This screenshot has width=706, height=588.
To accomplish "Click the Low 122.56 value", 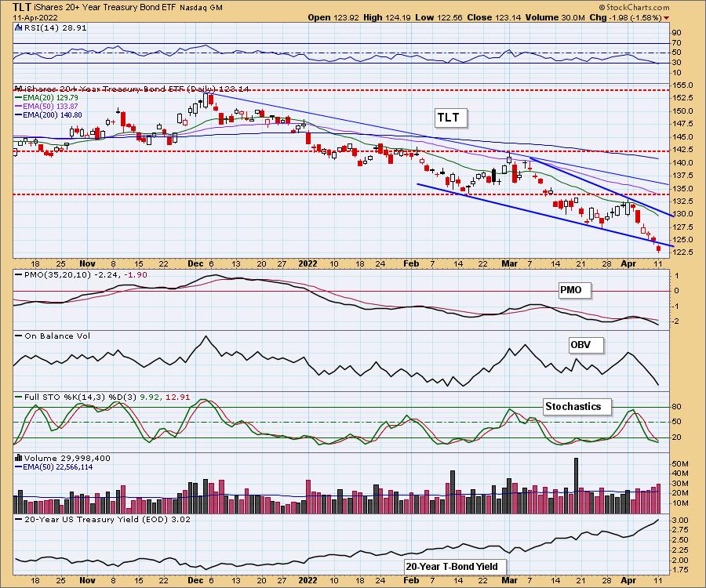I will click(439, 17).
